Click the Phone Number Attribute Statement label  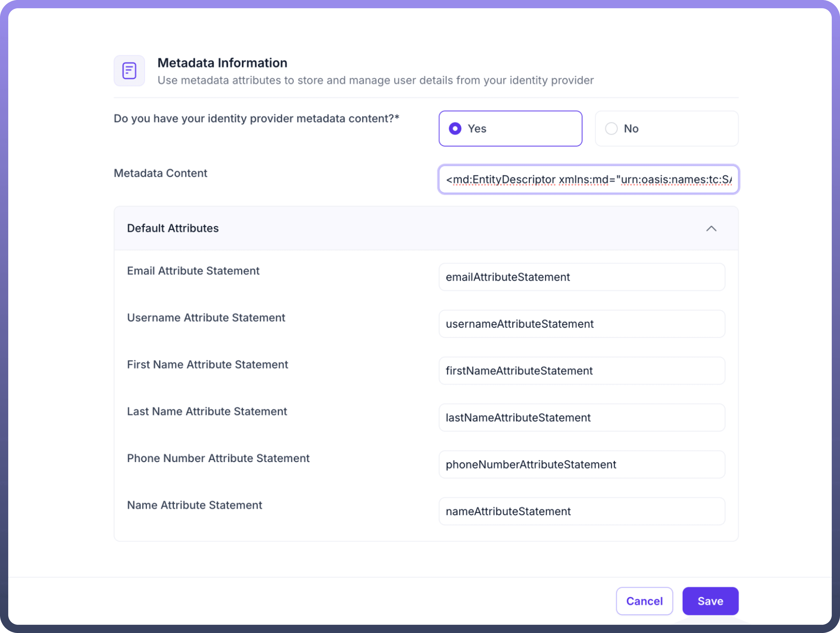(218, 458)
